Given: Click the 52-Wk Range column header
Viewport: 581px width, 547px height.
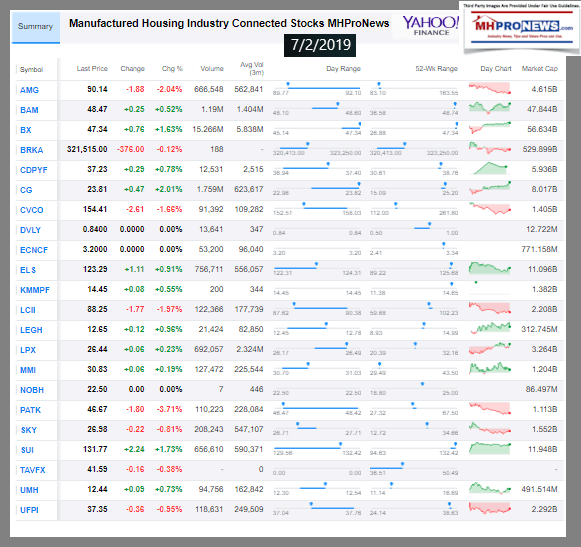Looking at the screenshot, I should (436, 69).
